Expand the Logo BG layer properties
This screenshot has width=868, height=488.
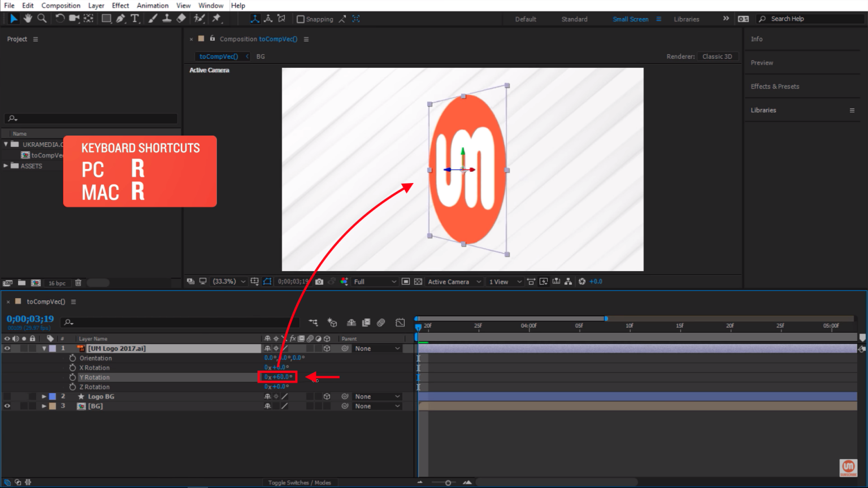click(44, 396)
